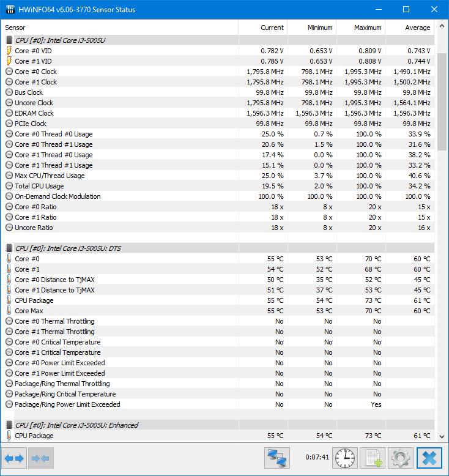Select Core #0 Thread #0 Usage row
Screen dimensions: 449x476
(x=218, y=134)
